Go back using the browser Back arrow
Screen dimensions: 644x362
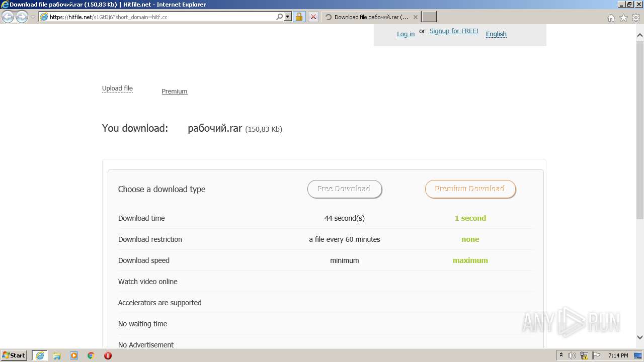[8, 17]
